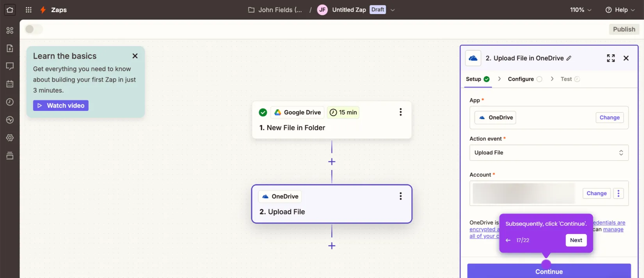The height and width of the screenshot is (278, 644).
Task: Open account options three-dot menu
Action: coord(618,193)
